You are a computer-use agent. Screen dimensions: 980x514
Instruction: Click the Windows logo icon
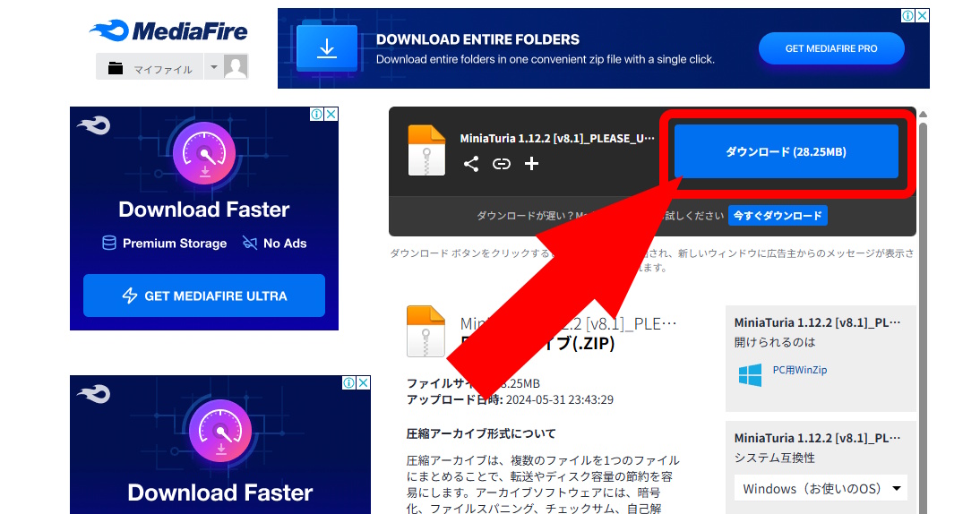(750, 374)
